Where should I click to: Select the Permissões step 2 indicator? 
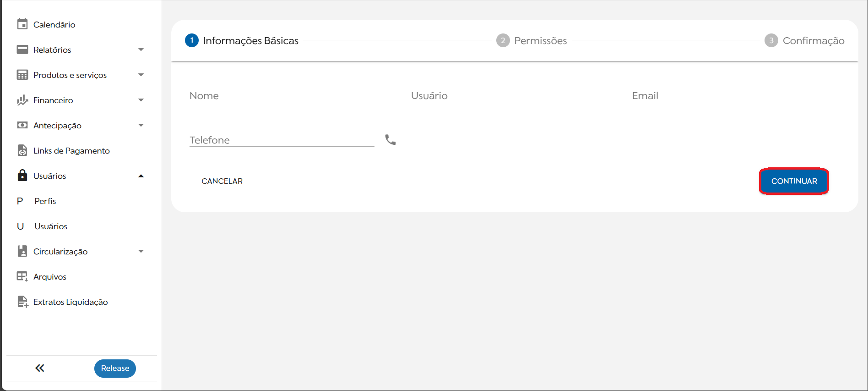coord(503,41)
